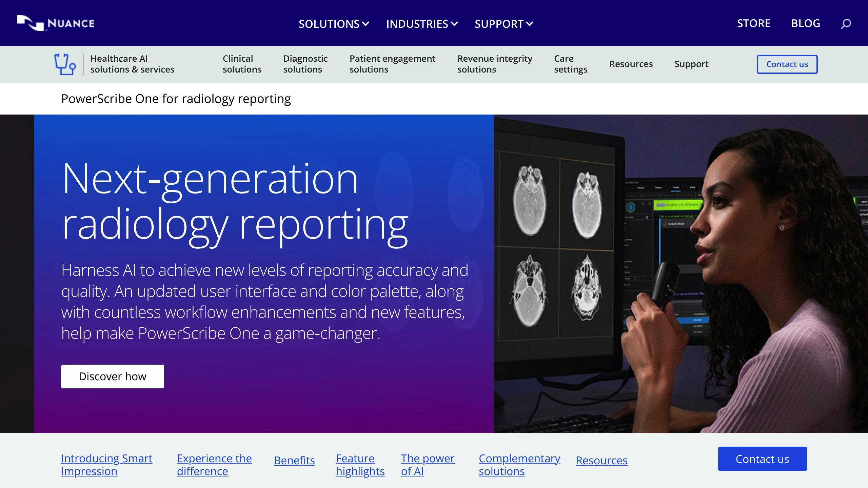This screenshot has height=488, width=868.
Task: Jump to Complementary solutions link
Action: [519, 465]
